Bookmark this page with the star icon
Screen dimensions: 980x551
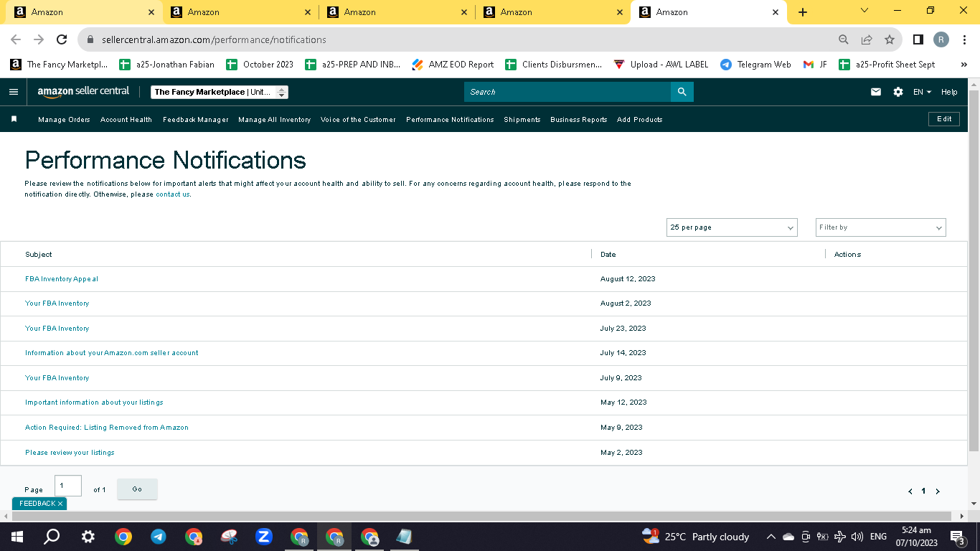890,39
